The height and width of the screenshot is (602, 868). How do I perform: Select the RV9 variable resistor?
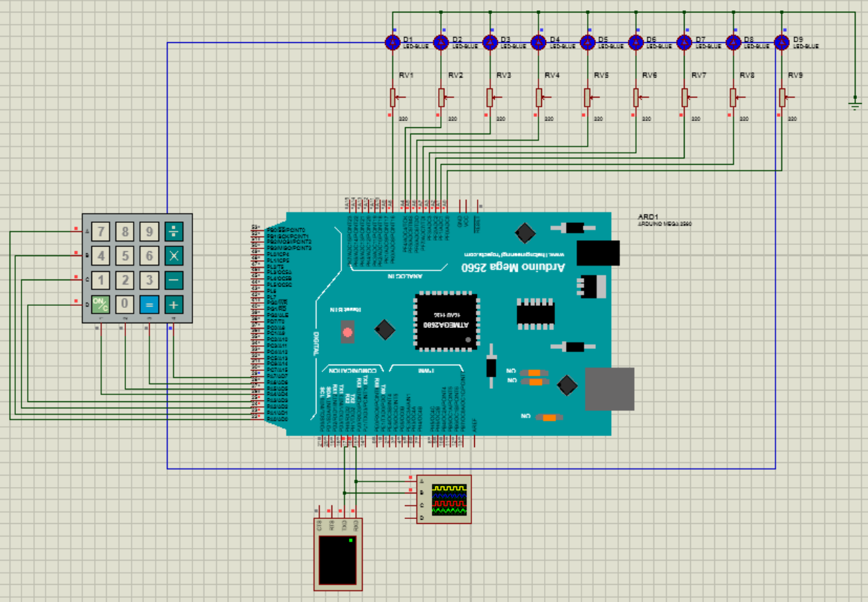(783, 98)
